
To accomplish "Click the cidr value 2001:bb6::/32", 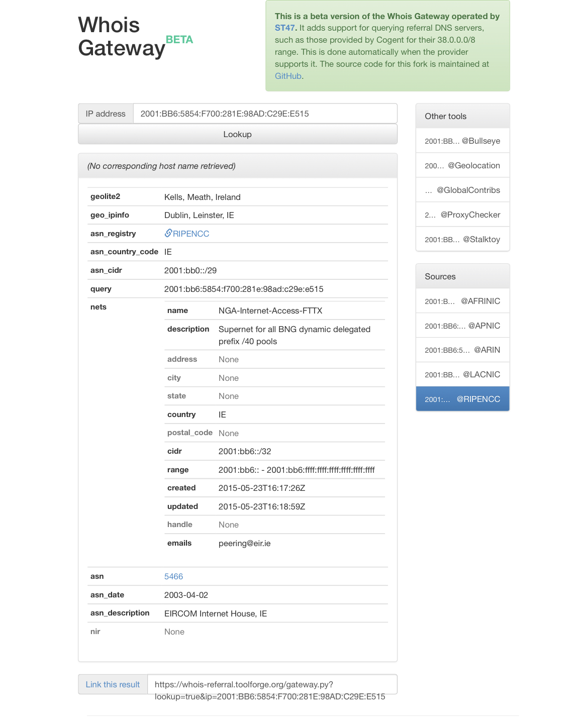I will (245, 451).
